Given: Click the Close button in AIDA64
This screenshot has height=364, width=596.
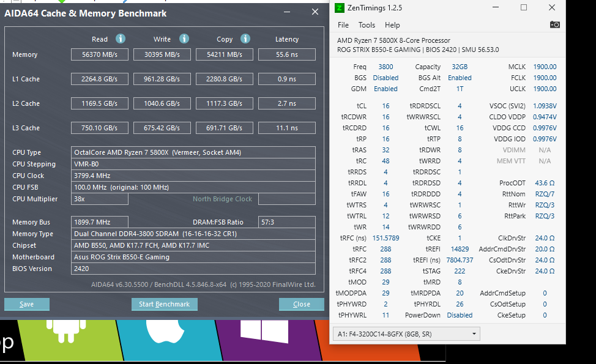Looking at the screenshot, I should (302, 304).
